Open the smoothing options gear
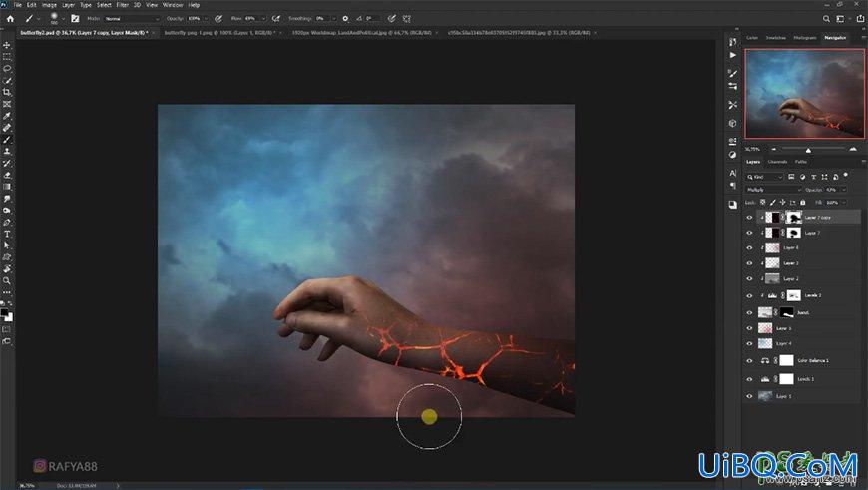The width and height of the screenshot is (868, 490). coord(345,18)
